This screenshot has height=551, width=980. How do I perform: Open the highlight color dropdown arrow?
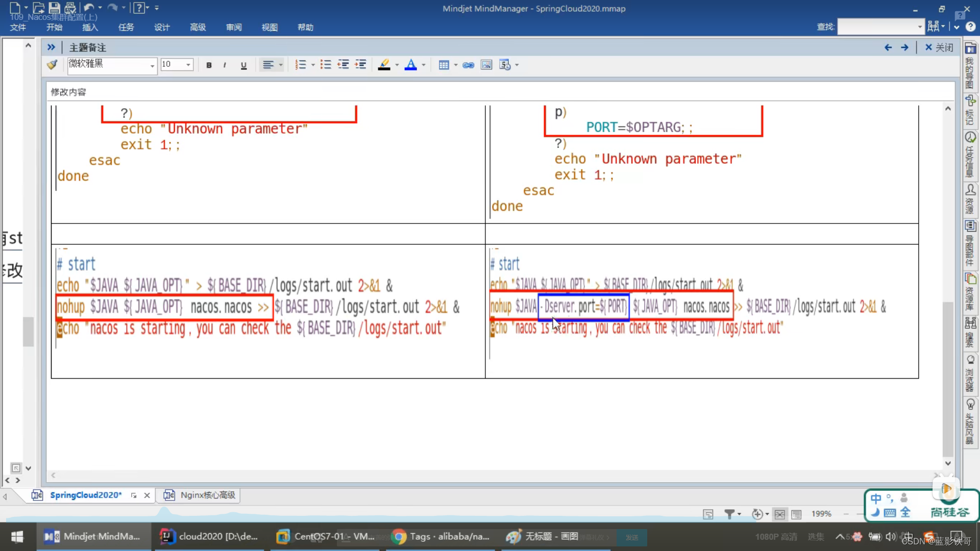click(x=397, y=65)
